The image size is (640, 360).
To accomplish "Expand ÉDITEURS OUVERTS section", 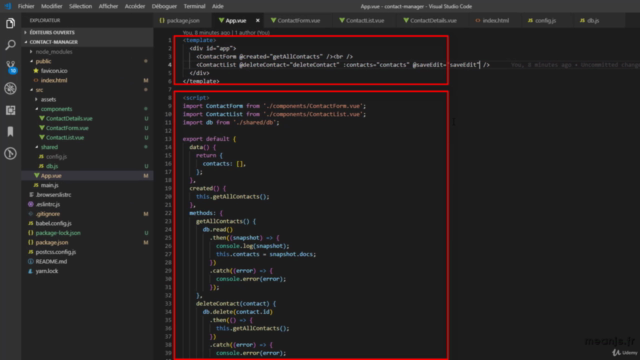I will tap(87, 32).
